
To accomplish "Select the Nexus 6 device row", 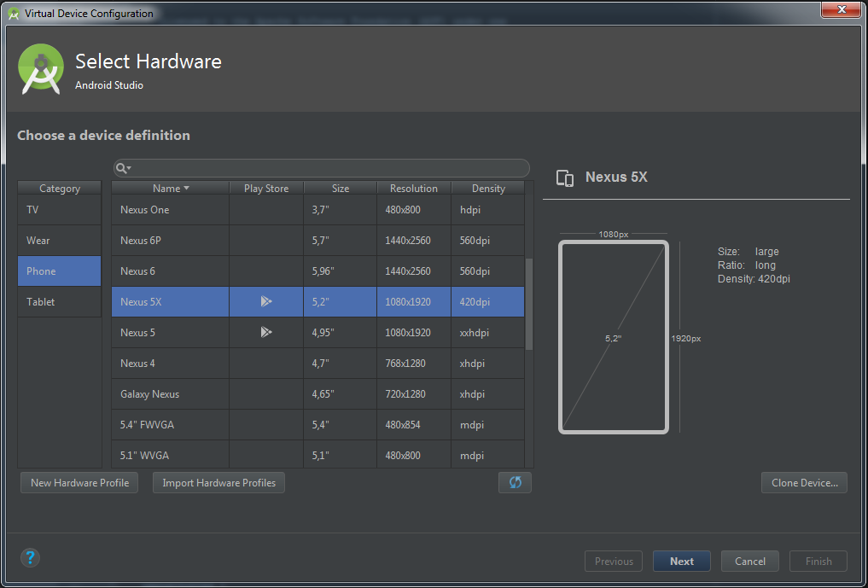I will click(x=317, y=271).
